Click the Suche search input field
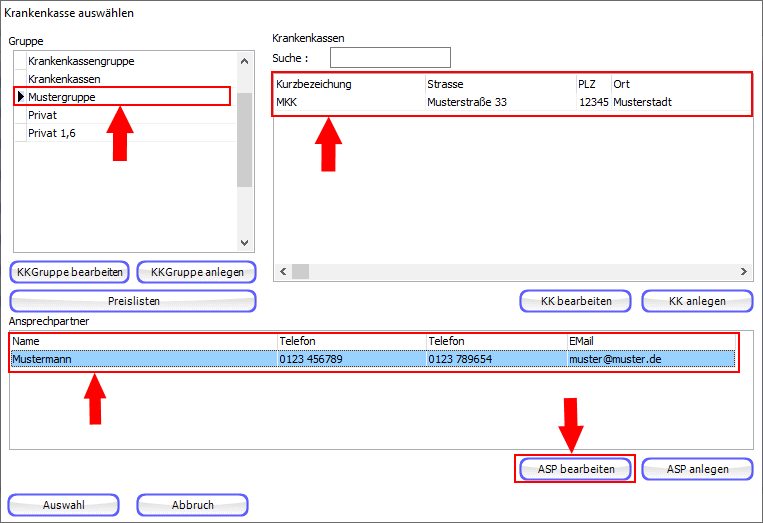Image resolution: width=763 pixels, height=523 pixels. coord(390,58)
